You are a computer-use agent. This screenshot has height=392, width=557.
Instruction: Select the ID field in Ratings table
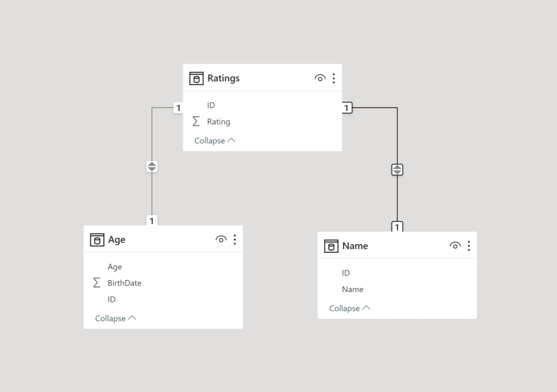[x=211, y=105]
